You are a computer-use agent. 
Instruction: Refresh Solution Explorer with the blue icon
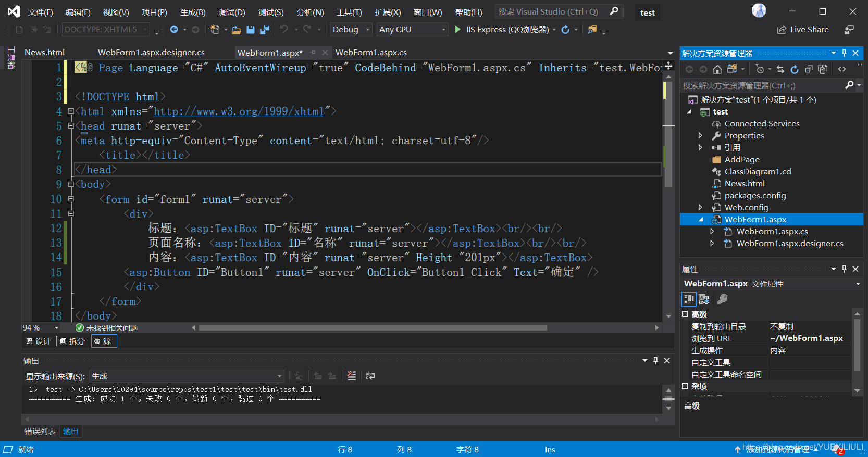pyautogui.click(x=795, y=69)
